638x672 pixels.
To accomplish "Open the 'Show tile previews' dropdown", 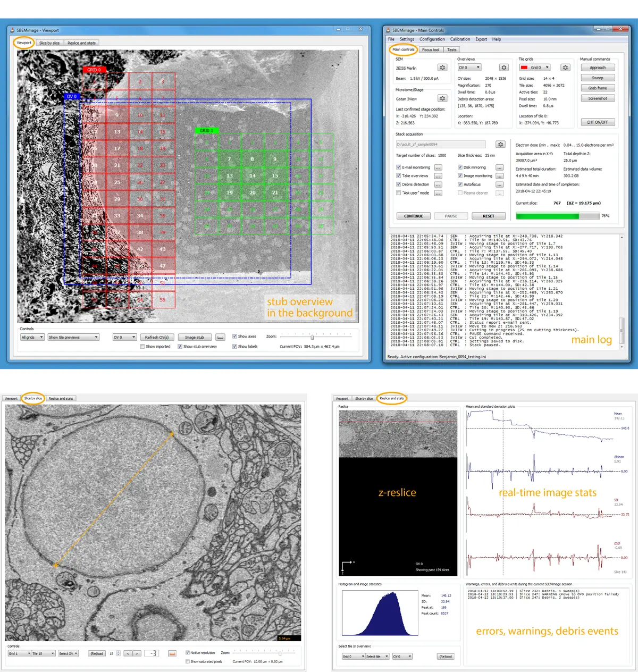I will tap(73, 337).
